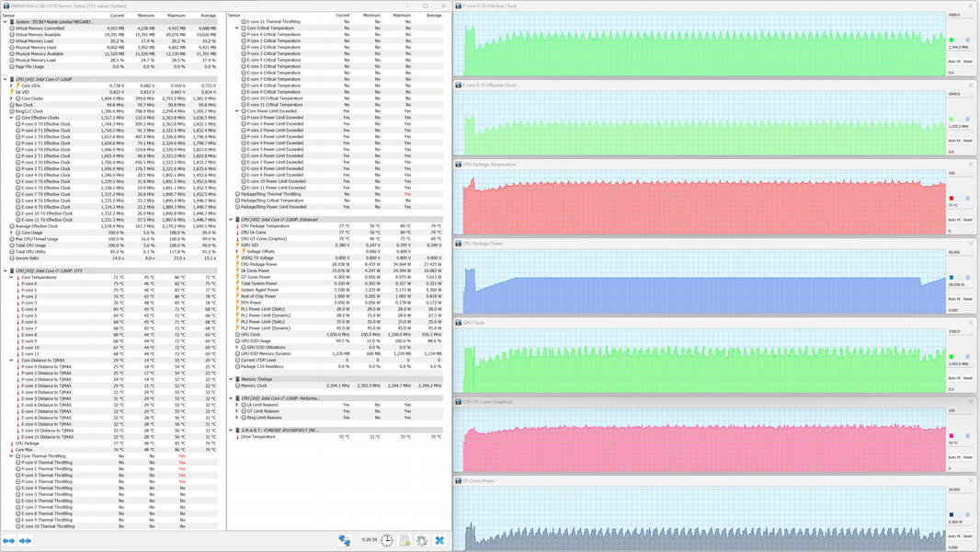Click the expand columns arrows icon
980x552 pixels.
[8, 541]
